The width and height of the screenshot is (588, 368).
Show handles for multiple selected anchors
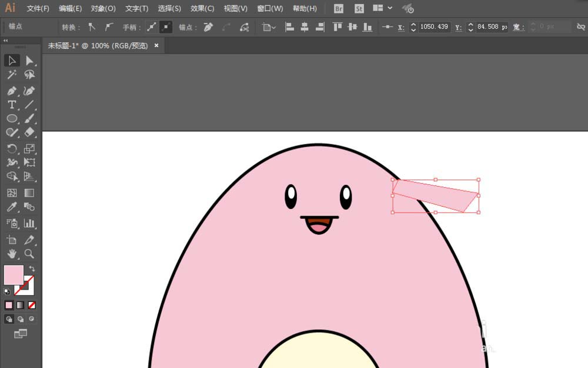pos(152,26)
